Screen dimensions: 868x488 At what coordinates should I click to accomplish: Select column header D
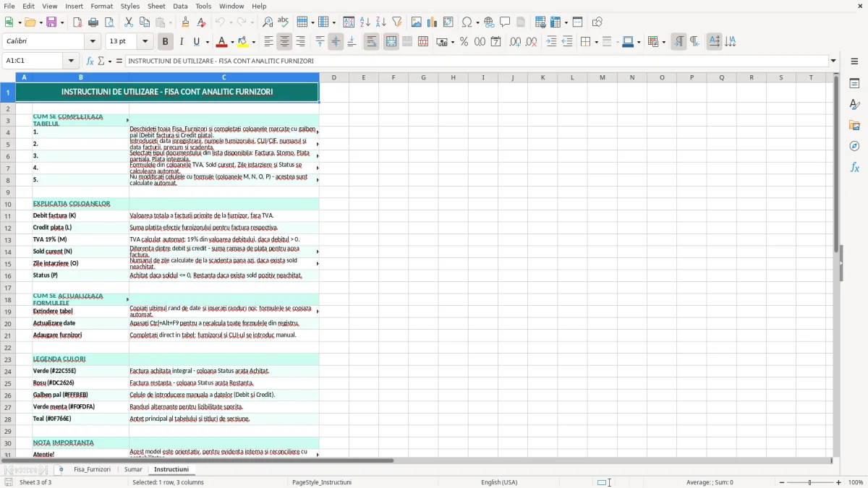(333, 77)
